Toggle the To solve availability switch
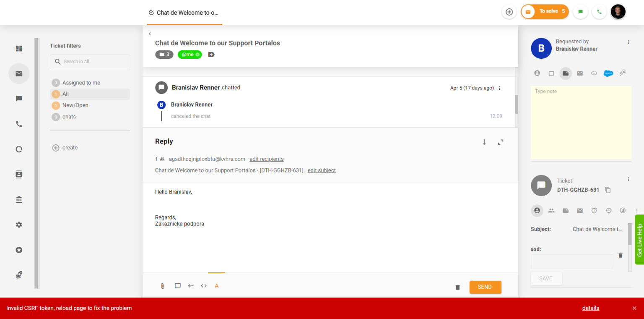Viewport: 644px width, 319px height. coord(528,12)
